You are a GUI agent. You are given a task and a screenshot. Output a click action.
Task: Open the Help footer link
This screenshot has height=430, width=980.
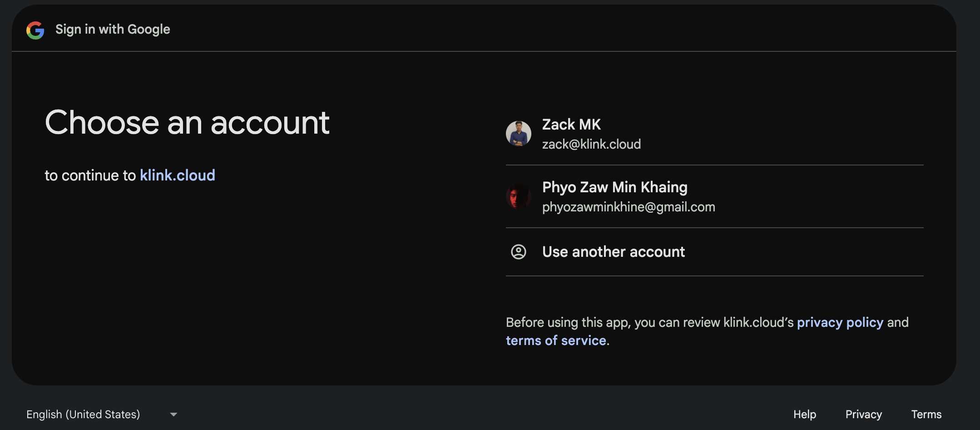click(x=804, y=415)
